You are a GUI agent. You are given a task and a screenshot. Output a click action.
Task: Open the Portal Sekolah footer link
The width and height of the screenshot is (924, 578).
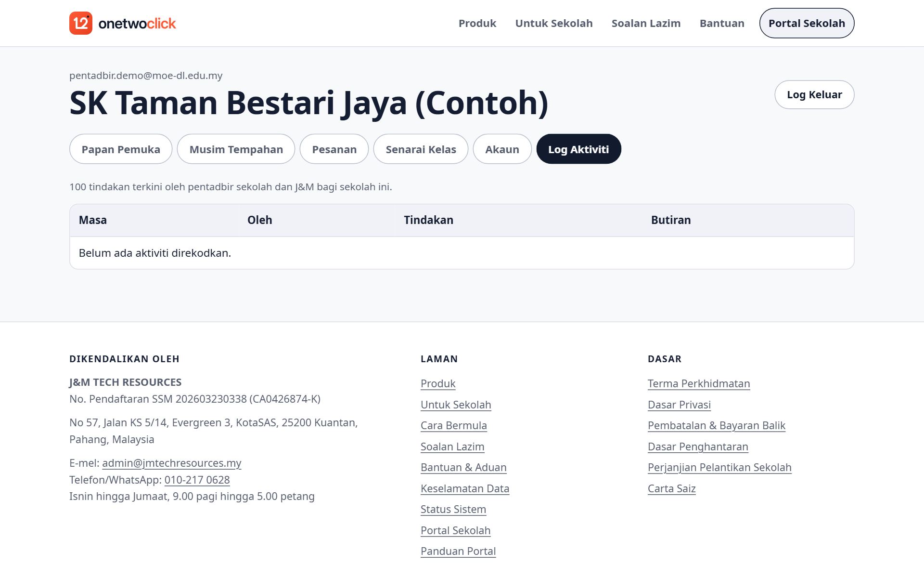[456, 530]
